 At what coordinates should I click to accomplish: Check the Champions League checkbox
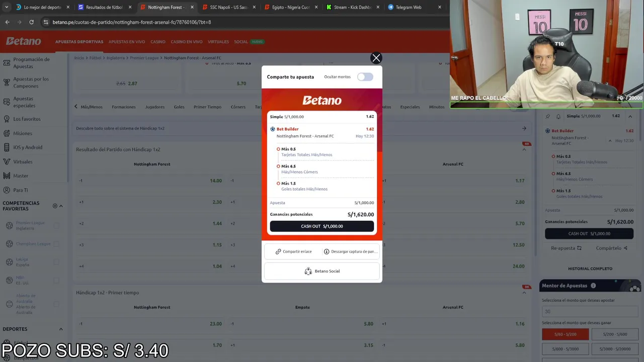(x=56, y=244)
